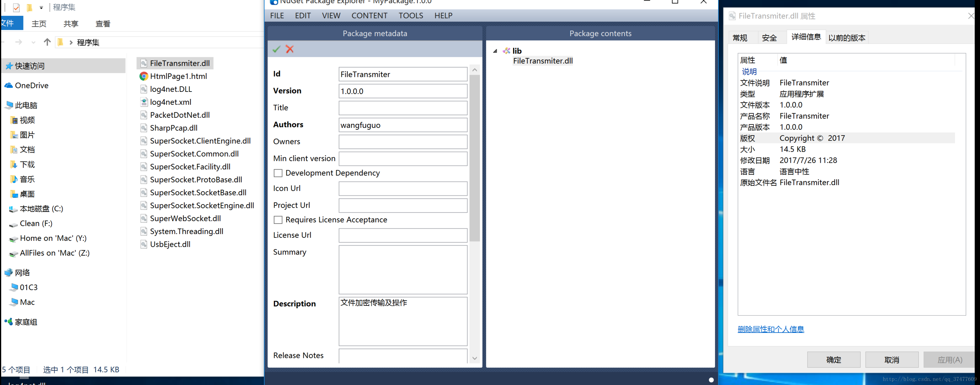The height and width of the screenshot is (385, 980).
Task: Click the Version input field
Action: coord(403,91)
